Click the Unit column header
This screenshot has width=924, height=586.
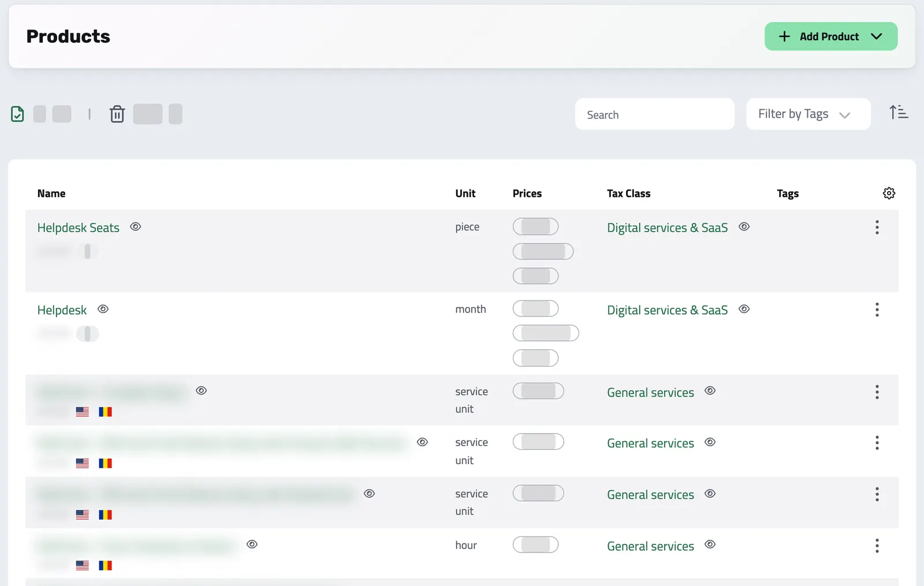465,193
